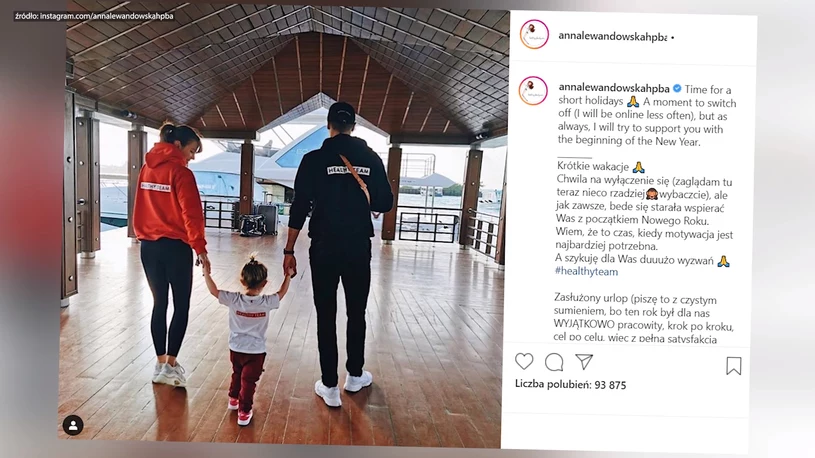Screen dimensions: 815x458
Task: Save the post with the bookmark icon
Action: 733,365
